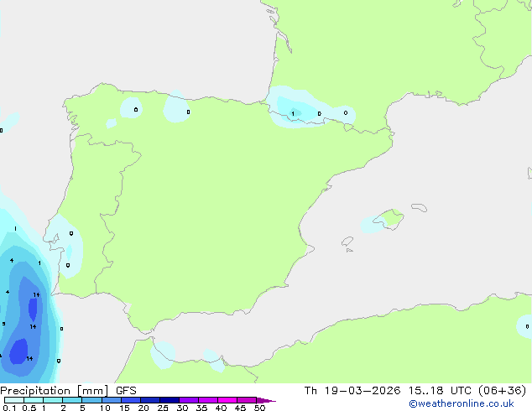Pick the 40–45 mm bright magenta swatch
The height and width of the screenshot is (411, 532).
227,400
